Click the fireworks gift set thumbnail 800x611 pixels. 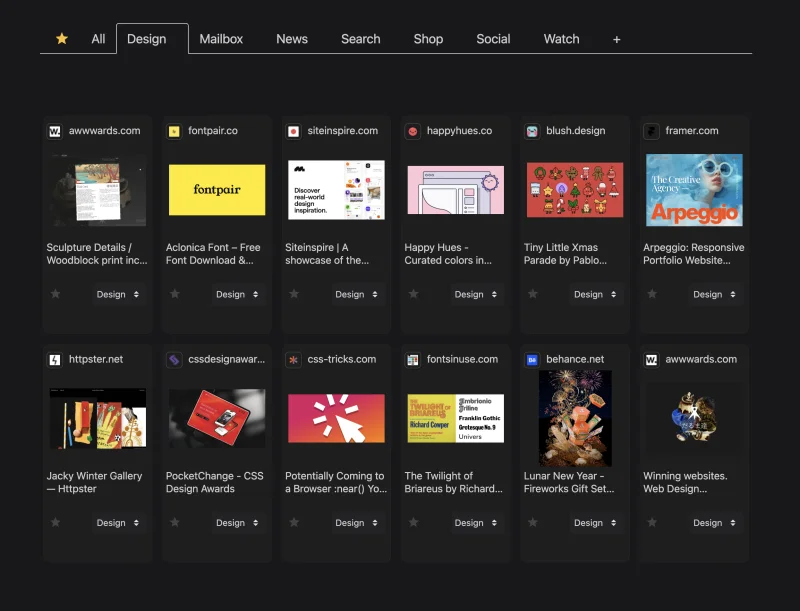pos(575,418)
